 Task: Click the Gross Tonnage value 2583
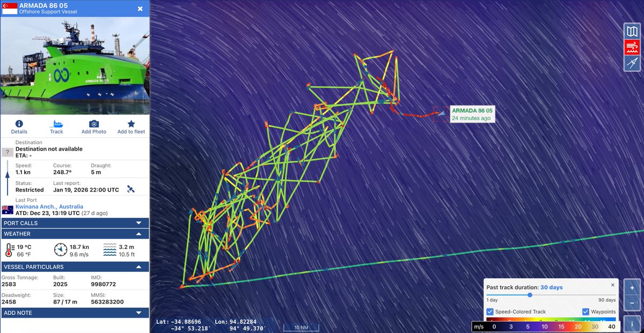[x=9, y=284]
